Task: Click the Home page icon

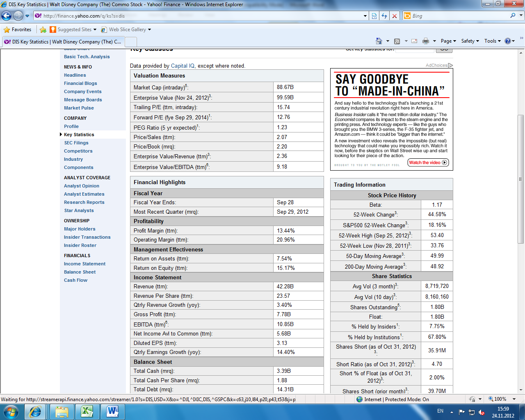Action: click(379, 41)
